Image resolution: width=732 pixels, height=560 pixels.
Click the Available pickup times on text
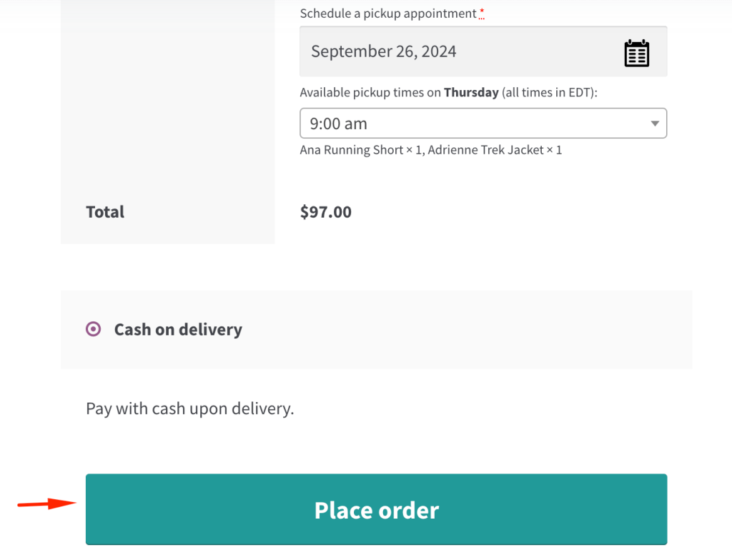[370, 92]
